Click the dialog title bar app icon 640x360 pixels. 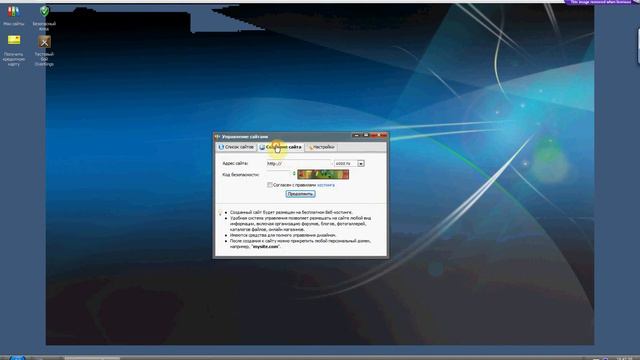coord(217,136)
